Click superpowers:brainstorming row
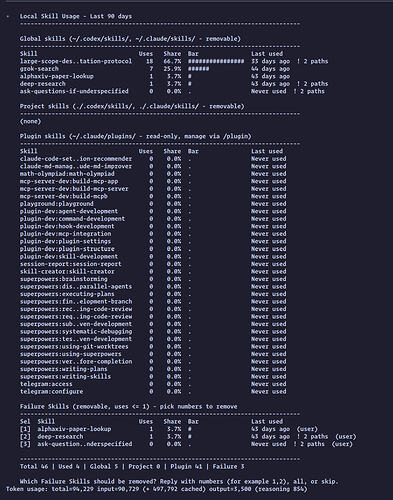The image size is (393, 500). click(153, 279)
